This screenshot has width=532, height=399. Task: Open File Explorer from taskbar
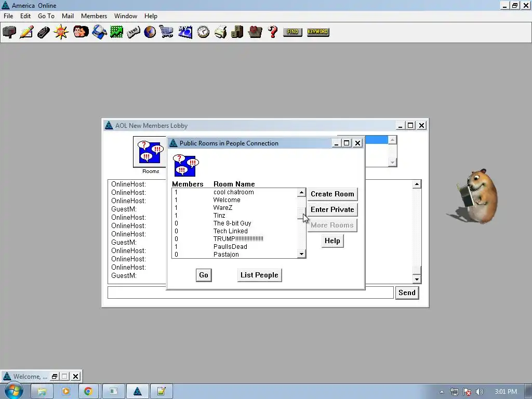(x=42, y=392)
